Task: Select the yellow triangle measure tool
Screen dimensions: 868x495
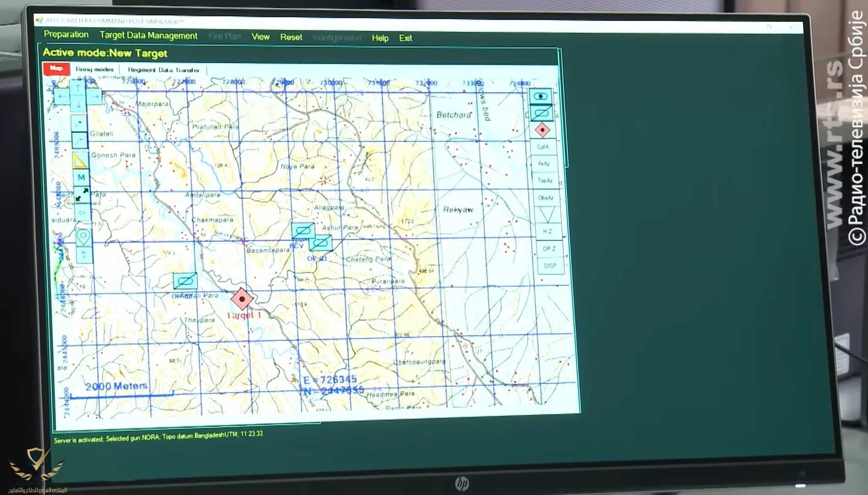Action: tap(80, 159)
